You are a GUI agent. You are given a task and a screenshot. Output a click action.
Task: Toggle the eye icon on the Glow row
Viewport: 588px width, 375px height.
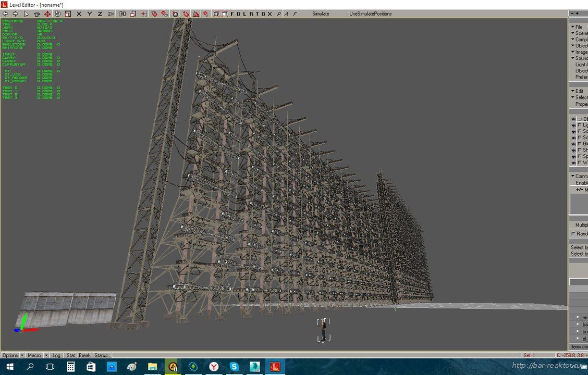click(573, 144)
